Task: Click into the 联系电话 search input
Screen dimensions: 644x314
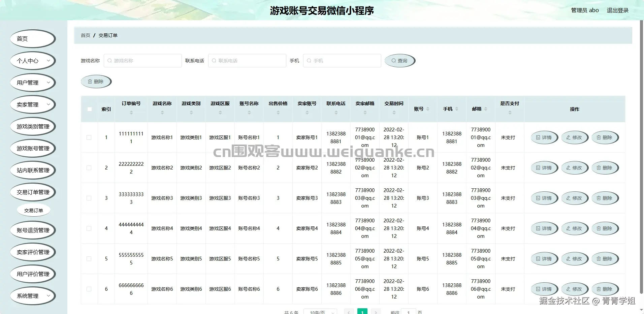Action: 247,61
